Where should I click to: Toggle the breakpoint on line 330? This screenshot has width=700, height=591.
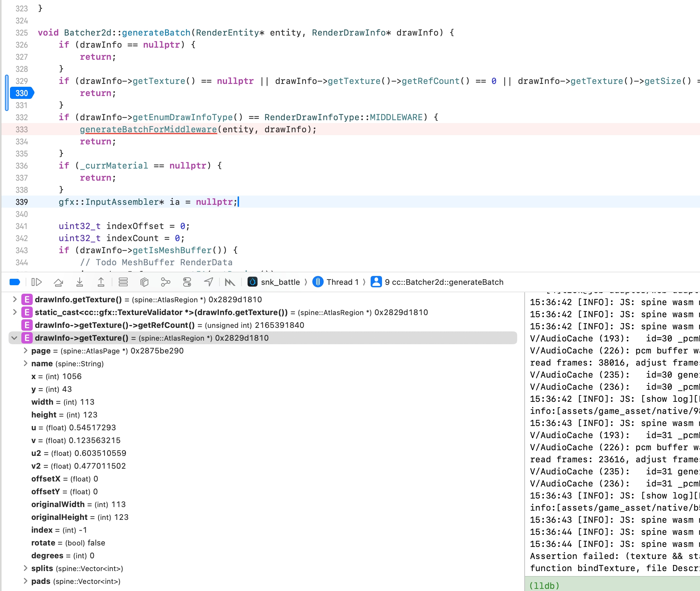[22, 93]
